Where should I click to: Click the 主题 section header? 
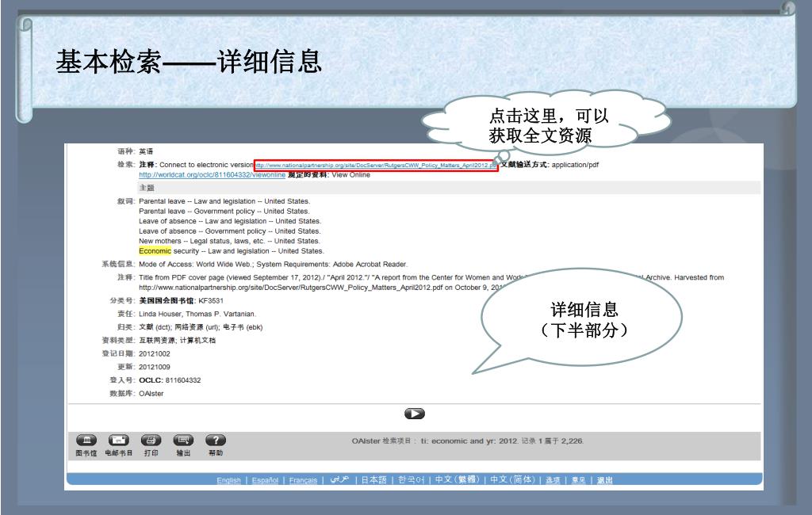[147, 188]
